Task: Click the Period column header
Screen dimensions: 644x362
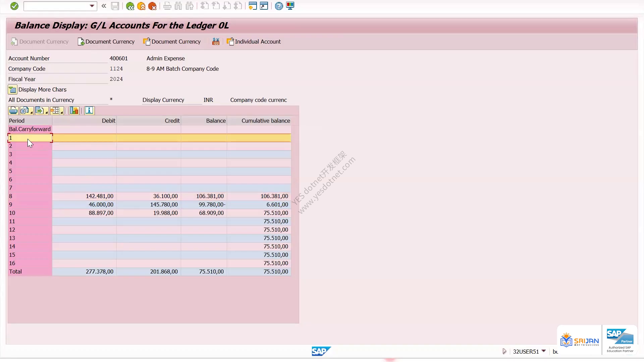Action: [x=30, y=121]
